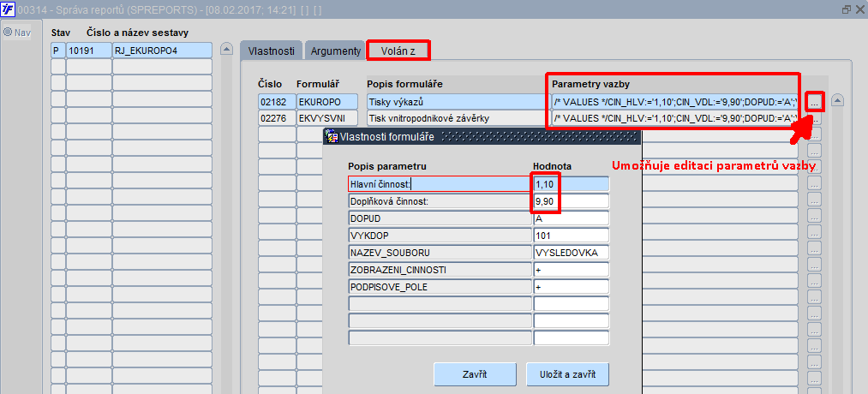Screen dimensions: 868x394
Task: Click Parametry vazby field in EKVYSVNI row
Action: 675,118
